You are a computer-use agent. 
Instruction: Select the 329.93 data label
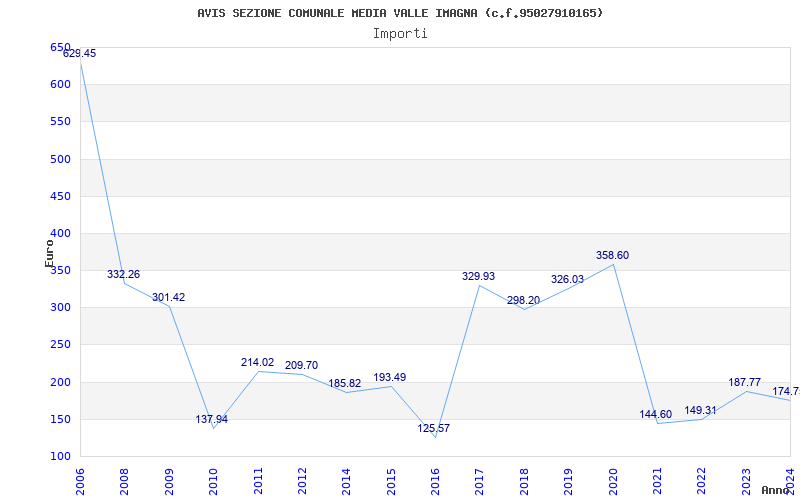[x=479, y=277]
